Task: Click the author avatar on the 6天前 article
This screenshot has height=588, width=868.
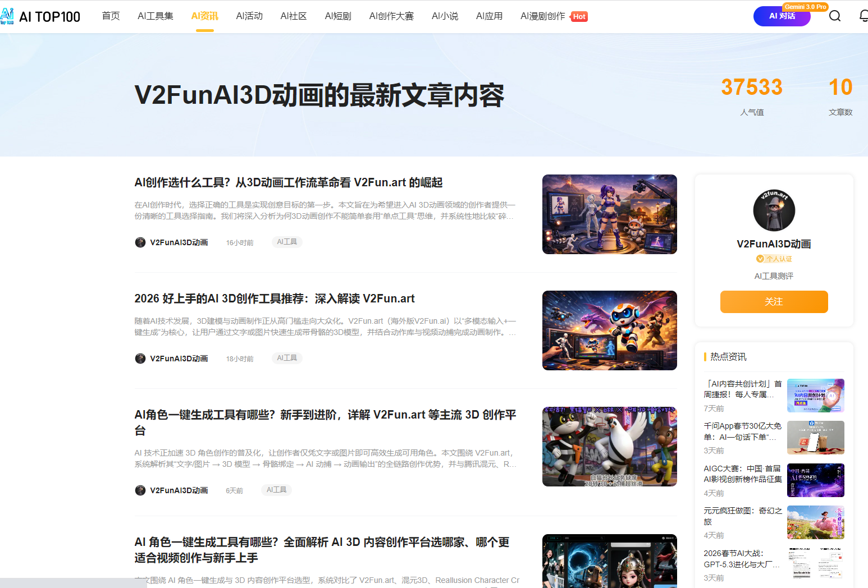Action: click(140, 490)
